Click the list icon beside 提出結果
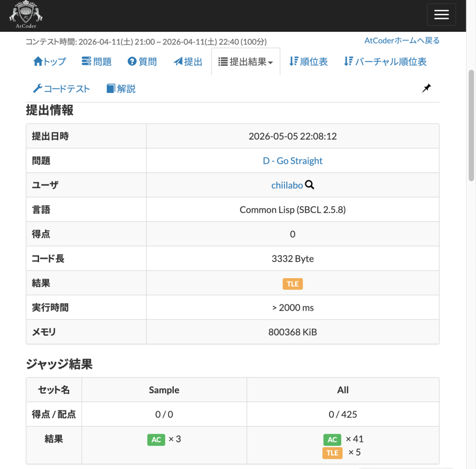This screenshot has width=476, height=469. [x=223, y=62]
